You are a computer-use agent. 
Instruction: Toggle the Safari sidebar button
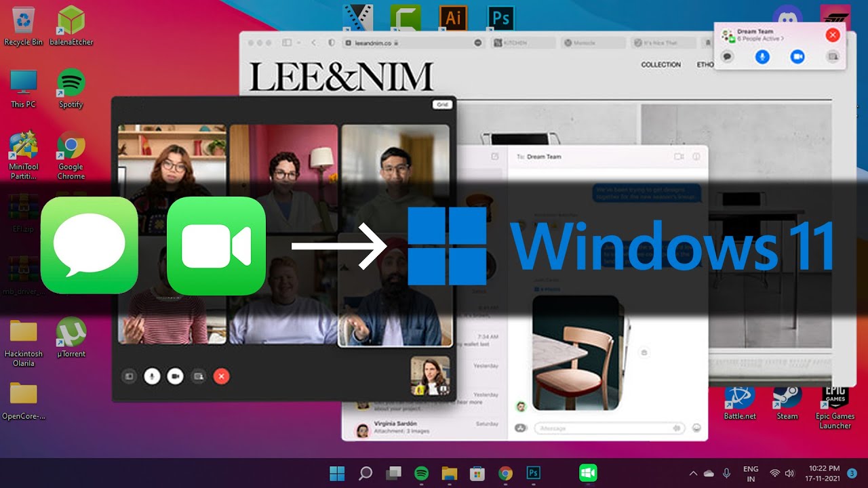(288, 43)
